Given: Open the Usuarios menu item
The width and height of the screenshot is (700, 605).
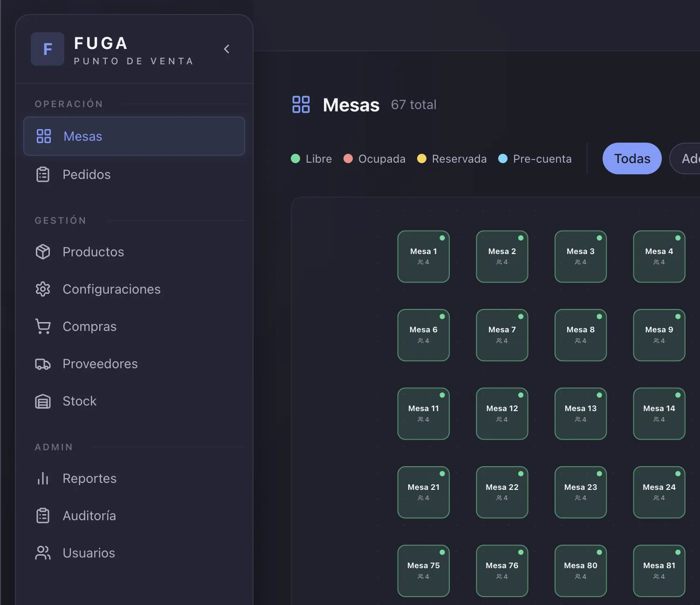Looking at the screenshot, I should click(89, 553).
